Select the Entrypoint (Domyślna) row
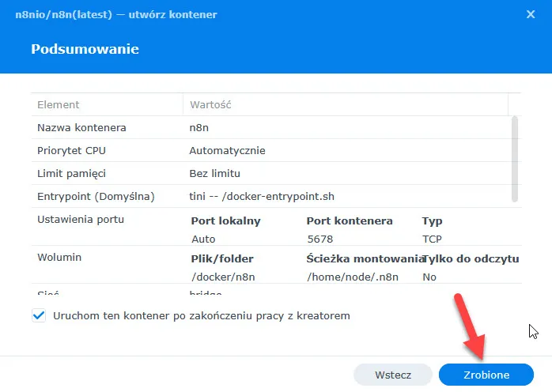 coord(96,196)
